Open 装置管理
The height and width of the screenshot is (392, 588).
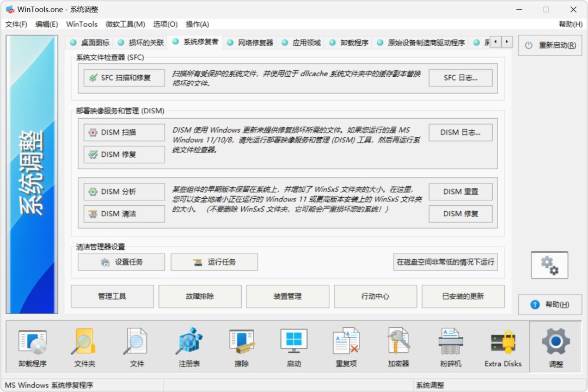[x=287, y=296]
